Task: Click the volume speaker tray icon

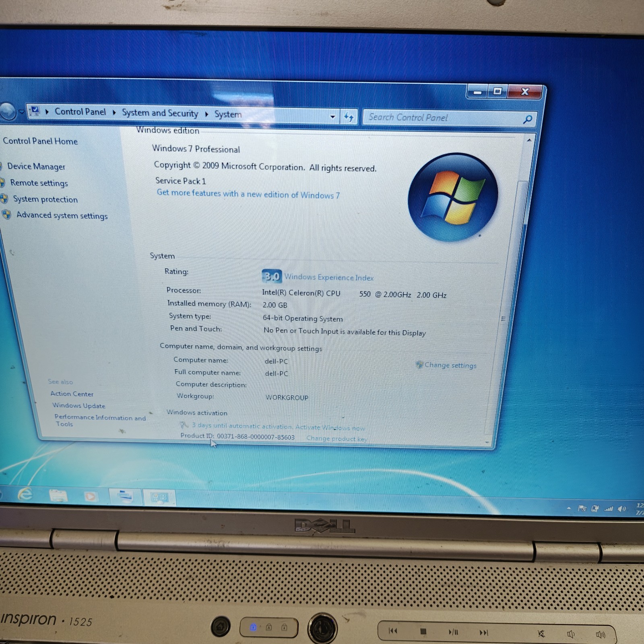Action: point(622,509)
